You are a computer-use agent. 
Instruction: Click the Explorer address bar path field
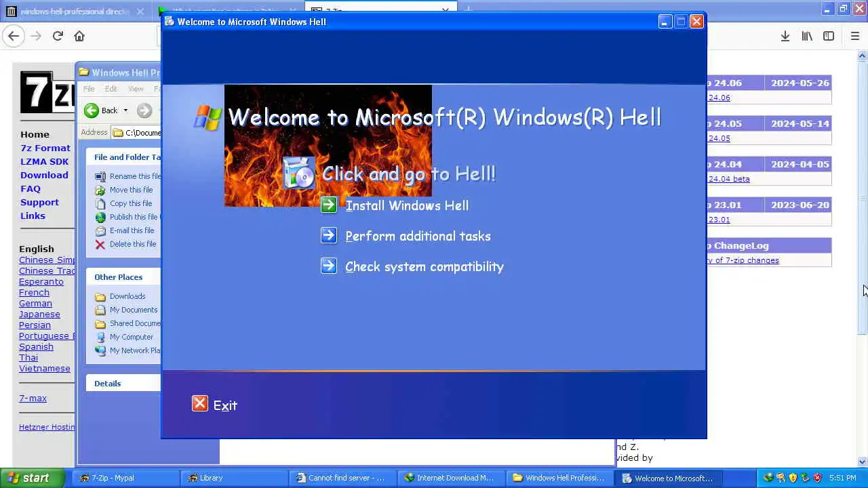(x=136, y=133)
